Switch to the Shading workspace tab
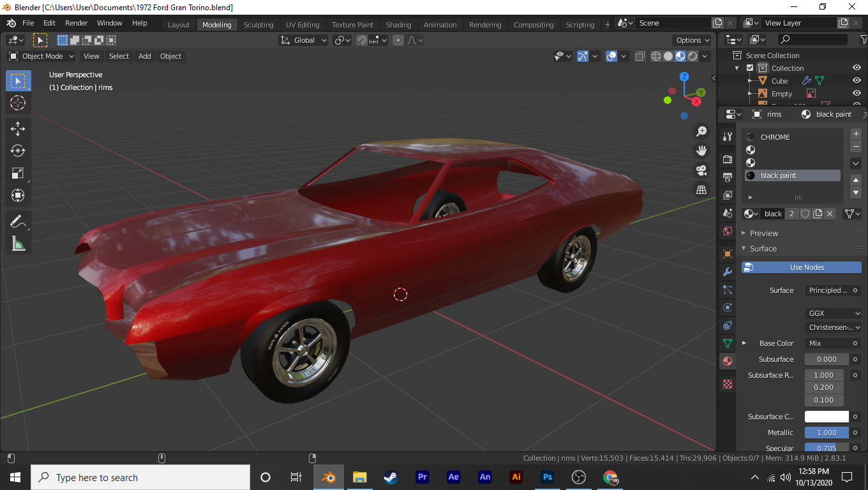The image size is (868, 490). point(398,25)
